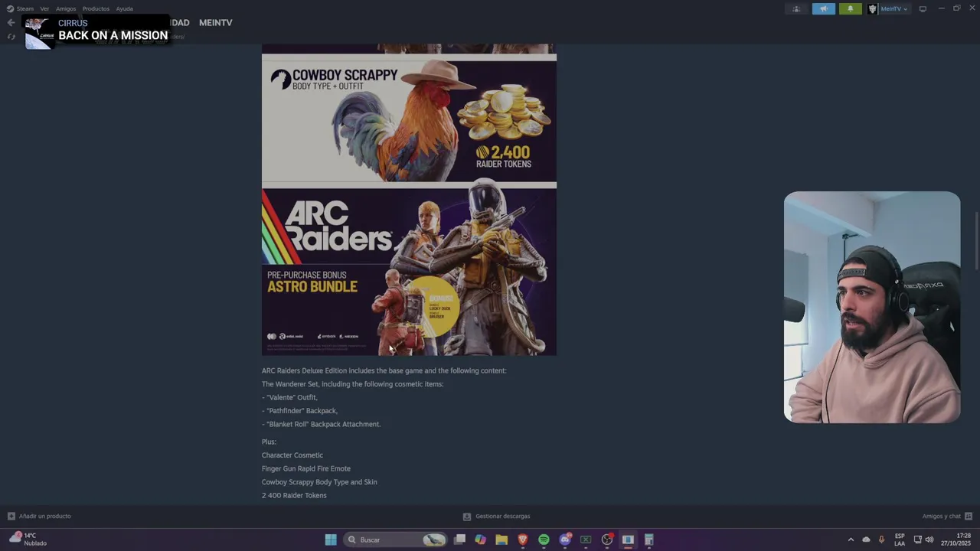This screenshot has height=551, width=980.
Task: Select the "Valente" Outfit text line
Action: 289,398
